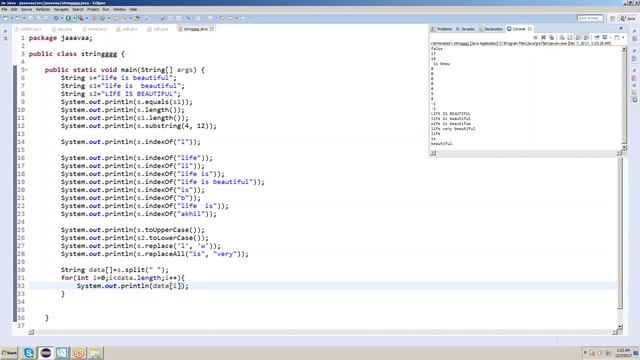This screenshot has height=360, width=640.
Task: Switch to the Javadoc tab
Action: (465, 29)
